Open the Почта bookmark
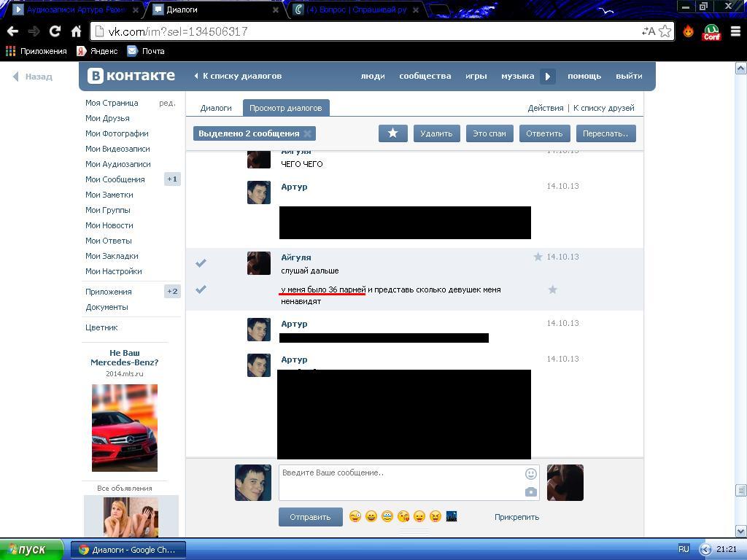 [x=146, y=51]
